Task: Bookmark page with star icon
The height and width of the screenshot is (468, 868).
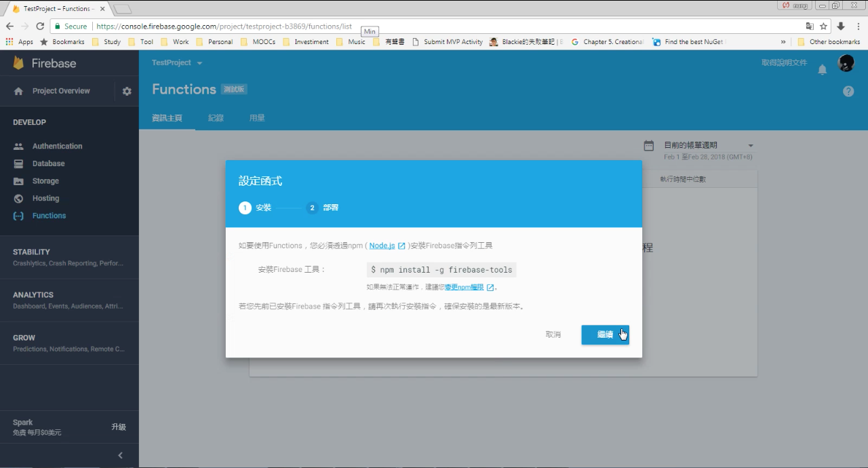Action: tap(823, 26)
